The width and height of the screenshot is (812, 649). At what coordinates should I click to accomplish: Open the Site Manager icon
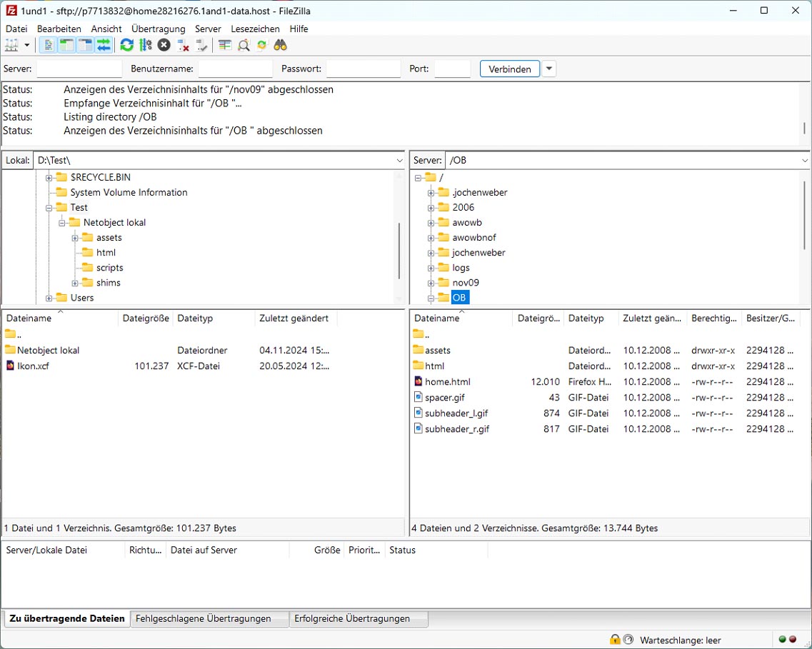click(x=11, y=45)
